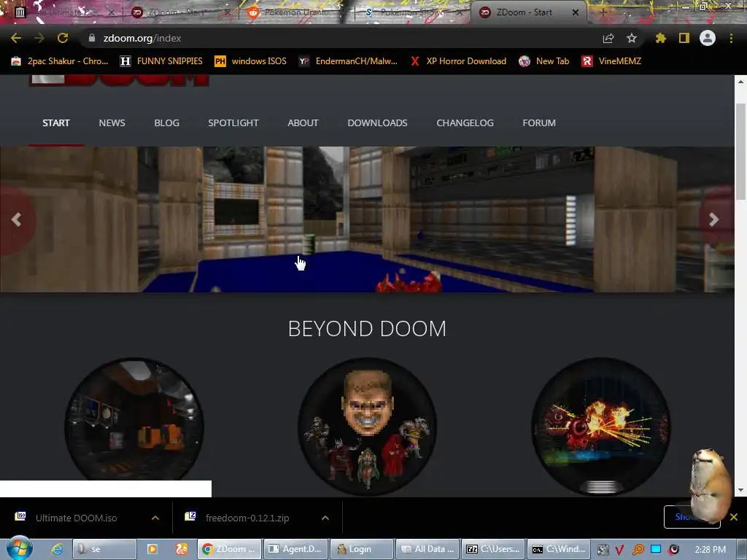Show the previous carousel slide
Image resolution: width=747 pixels, height=560 pixels.
pos(16,219)
